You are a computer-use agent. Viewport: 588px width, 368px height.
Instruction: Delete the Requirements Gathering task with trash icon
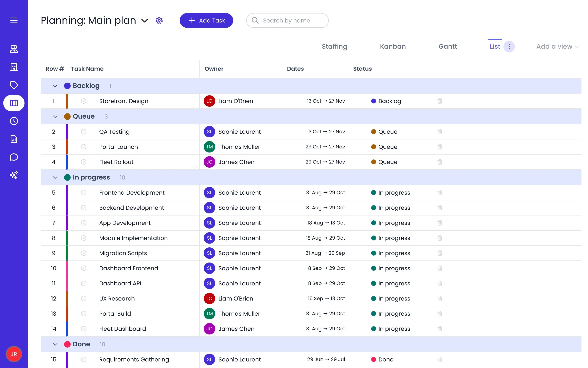pyautogui.click(x=440, y=359)
